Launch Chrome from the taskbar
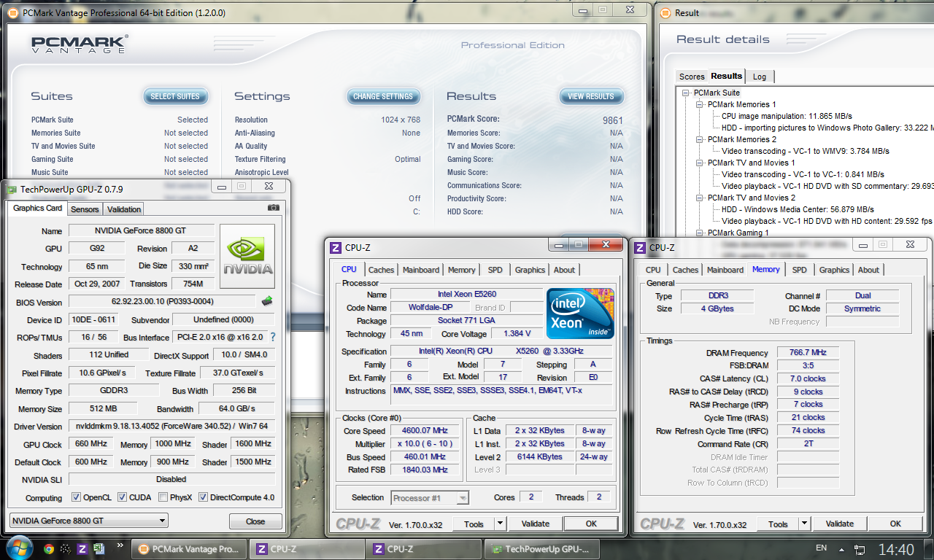 (49, 549)
